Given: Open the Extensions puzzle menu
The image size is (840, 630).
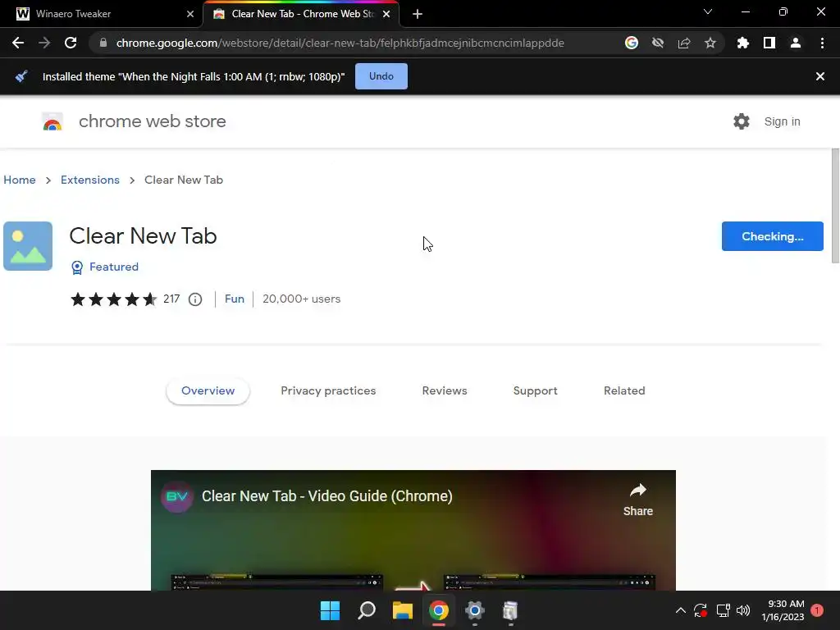Looking at the screenshot, I should [x=743, y=43].
